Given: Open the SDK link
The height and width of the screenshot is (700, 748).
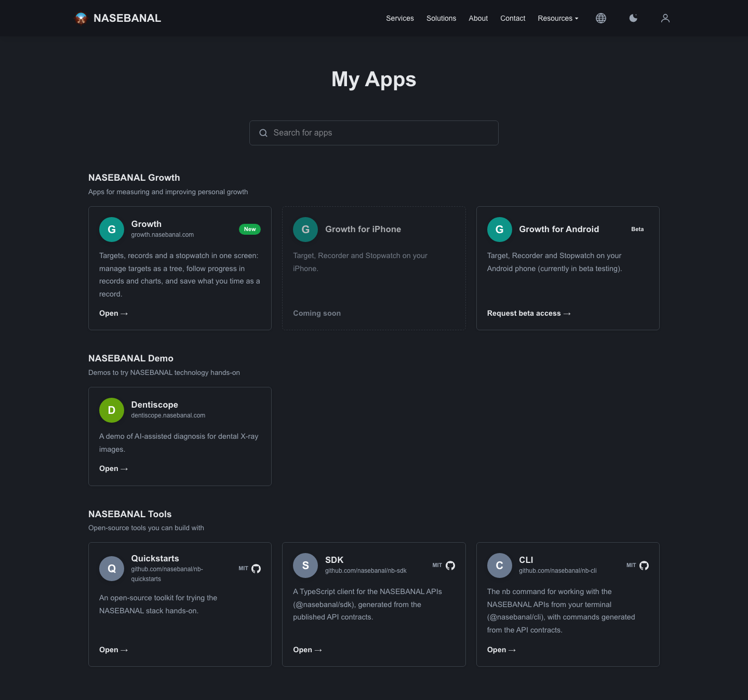Looking at the screenshot, I should 308,650.
